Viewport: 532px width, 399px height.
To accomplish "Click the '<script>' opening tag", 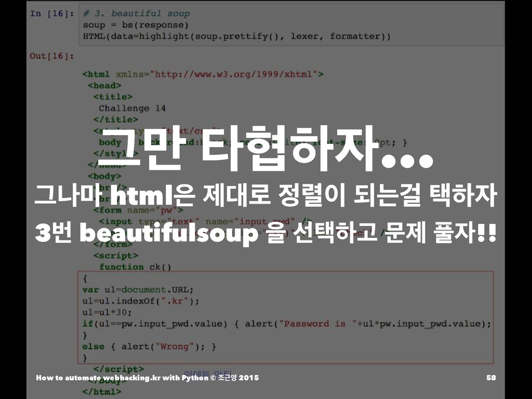I will click(116, 256).
